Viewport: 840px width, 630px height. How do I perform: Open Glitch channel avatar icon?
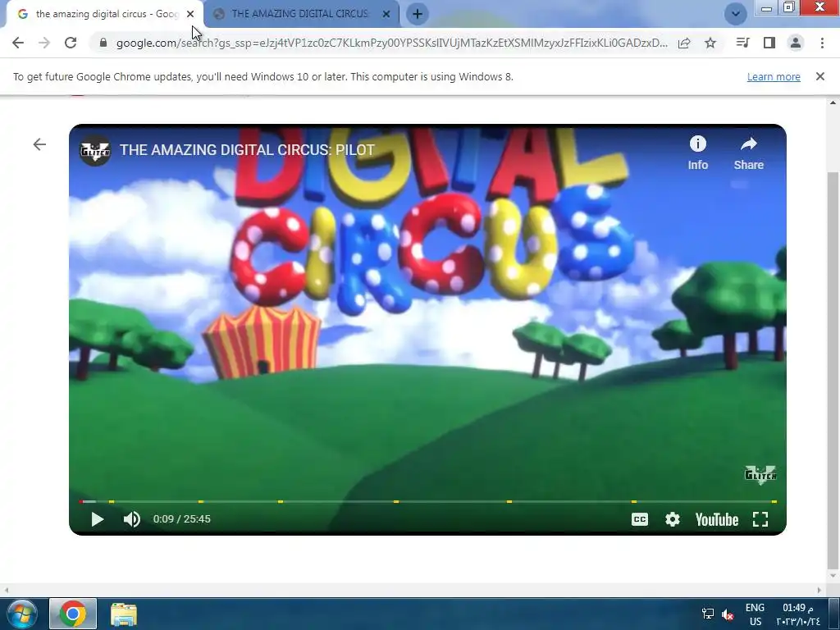tap(95, 151)
